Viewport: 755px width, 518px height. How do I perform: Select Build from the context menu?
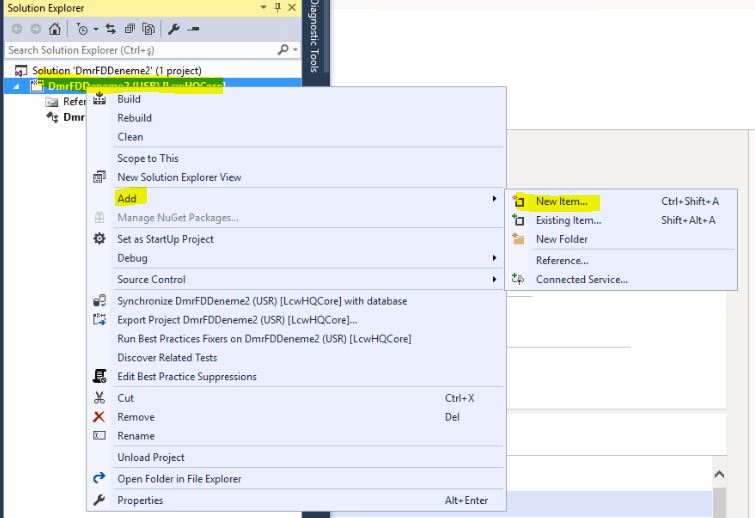pyautogui.click(x=129, y=99)
